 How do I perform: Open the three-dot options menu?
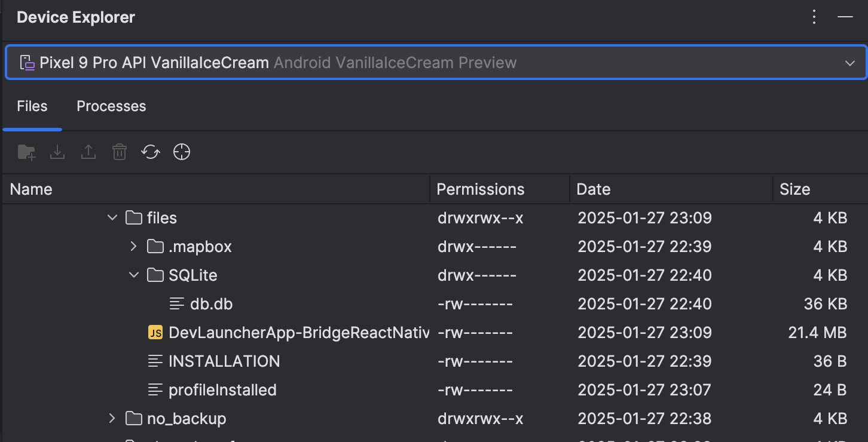(814, 17)
